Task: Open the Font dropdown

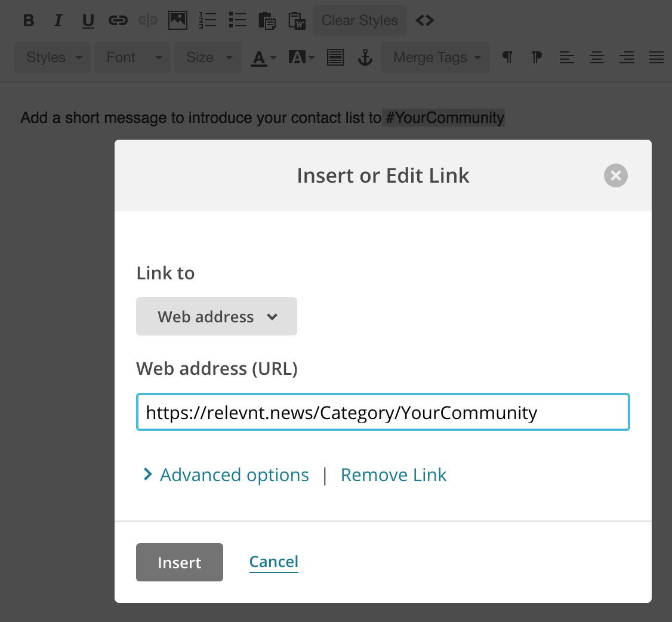Action: click(132, 57)
